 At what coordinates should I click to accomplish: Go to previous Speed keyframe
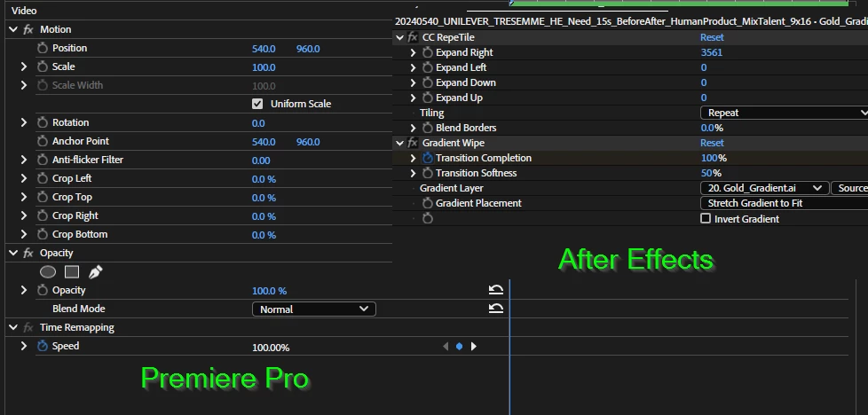[x=446, y=347]
